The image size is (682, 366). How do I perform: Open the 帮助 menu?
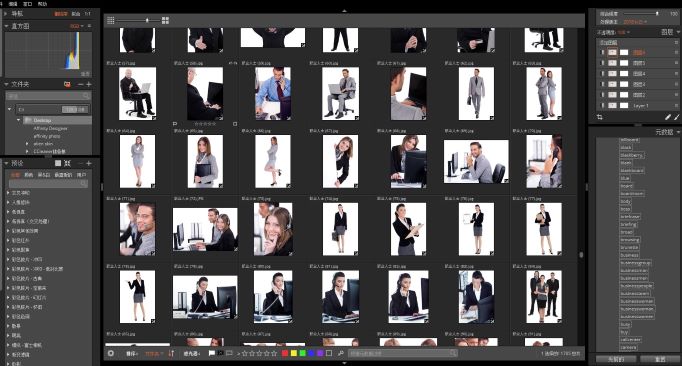click(42, 3)
